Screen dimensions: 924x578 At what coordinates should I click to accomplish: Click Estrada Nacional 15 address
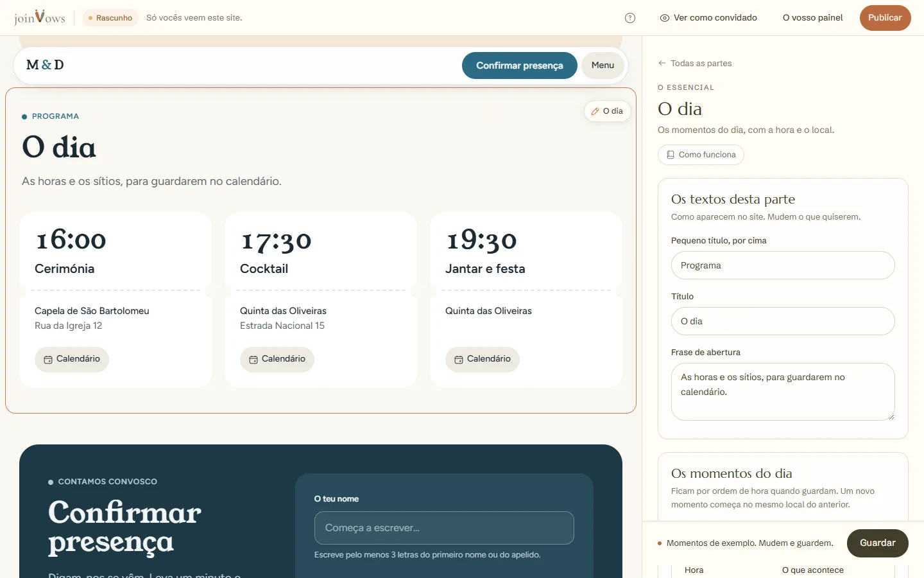(282, 326)
